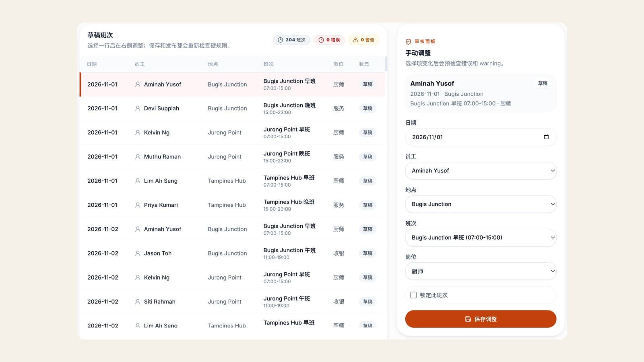
Task: Click the warning triangle icon beside 0 警告
Action: [355, 40]
